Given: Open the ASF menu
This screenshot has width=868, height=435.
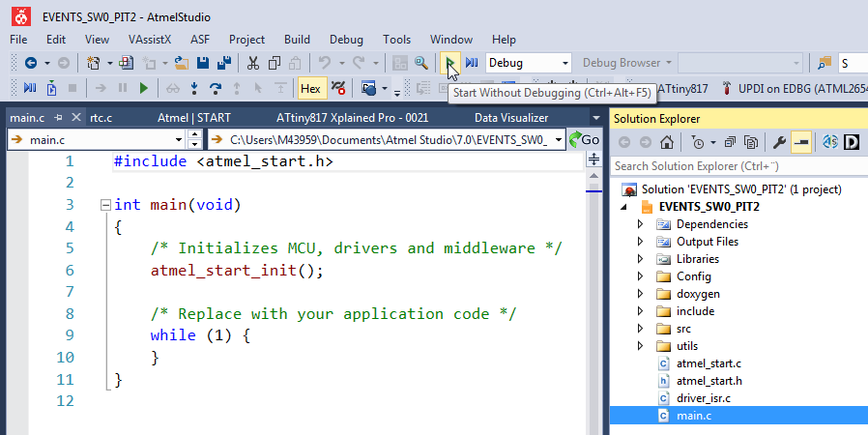Looking at the screenshot, I should point(200,40).
